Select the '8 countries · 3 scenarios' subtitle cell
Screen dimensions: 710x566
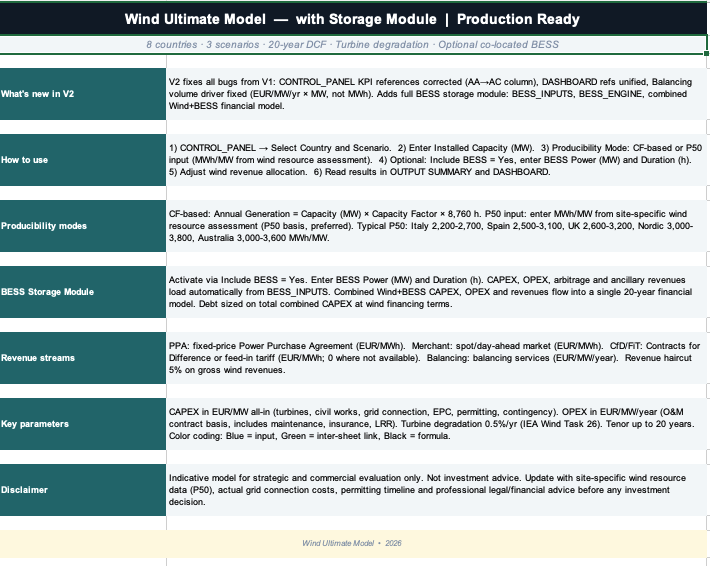click(x=353, y=44)
